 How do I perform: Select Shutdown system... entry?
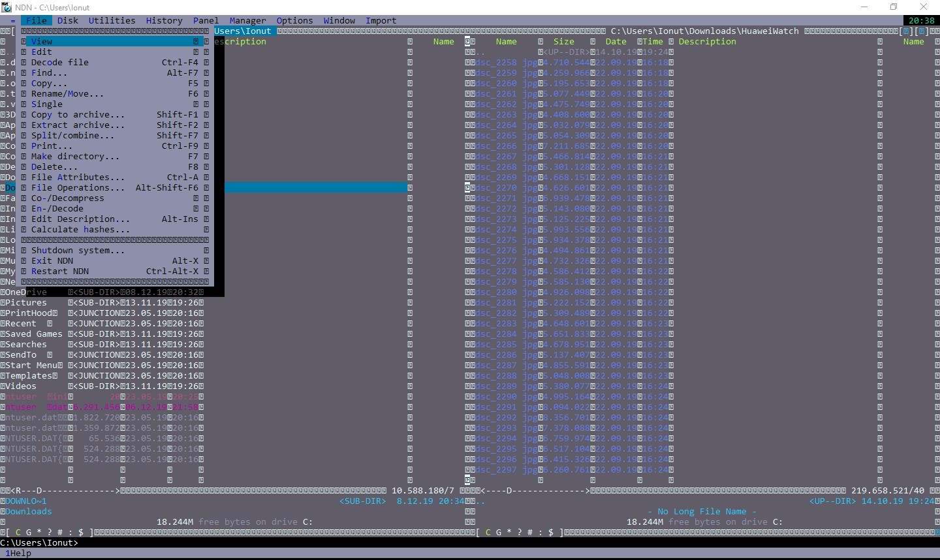pos(115,250)
